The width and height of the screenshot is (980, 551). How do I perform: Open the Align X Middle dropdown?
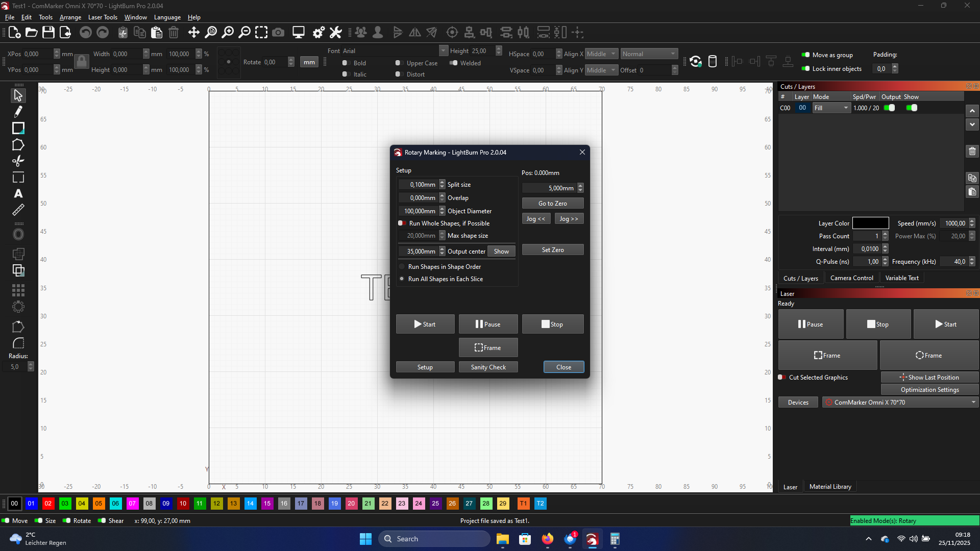point(601,54)
